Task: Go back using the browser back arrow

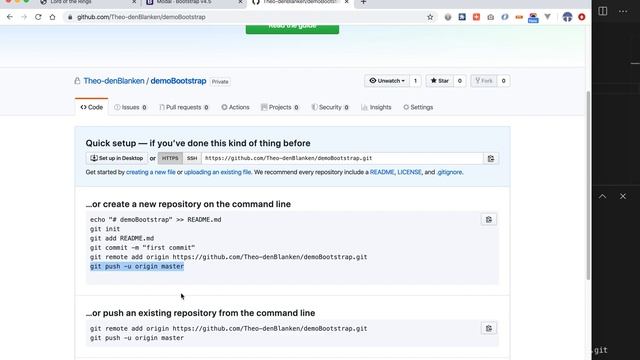Action: tap(10, 17)
